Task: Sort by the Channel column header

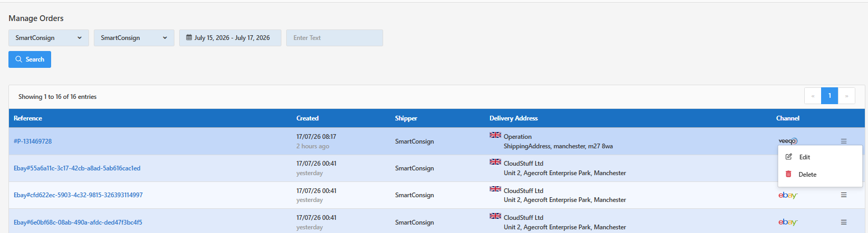Action: (788, 118)
